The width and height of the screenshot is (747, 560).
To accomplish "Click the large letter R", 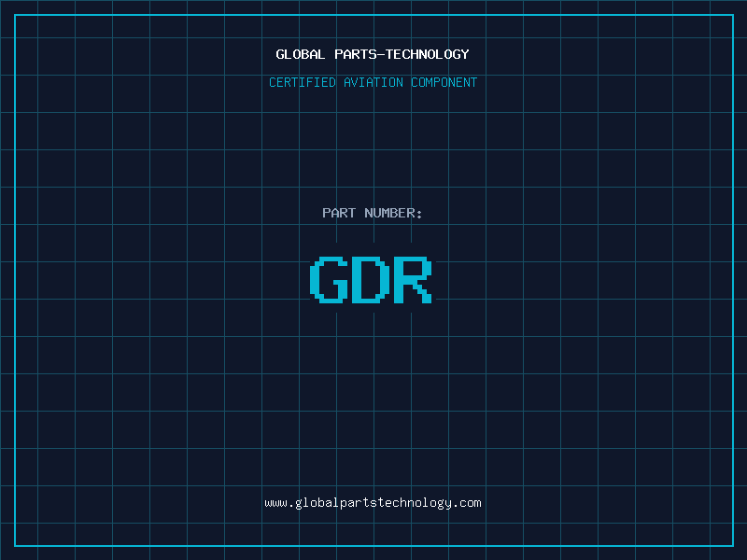I will [412, 280].
